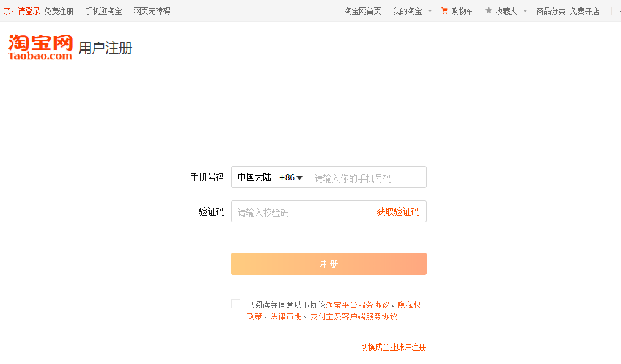Open the 隐私权政策 link
621x364 pixels.
409,305
